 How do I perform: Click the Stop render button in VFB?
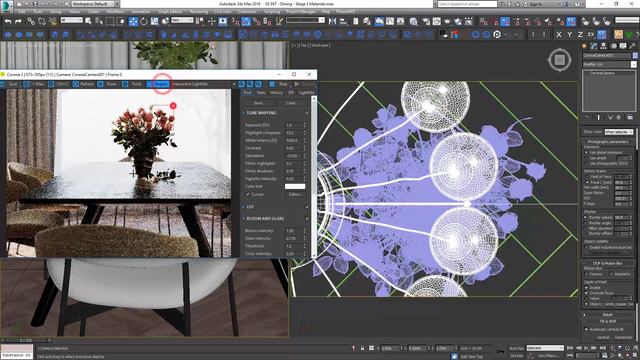tap(280, 84)
